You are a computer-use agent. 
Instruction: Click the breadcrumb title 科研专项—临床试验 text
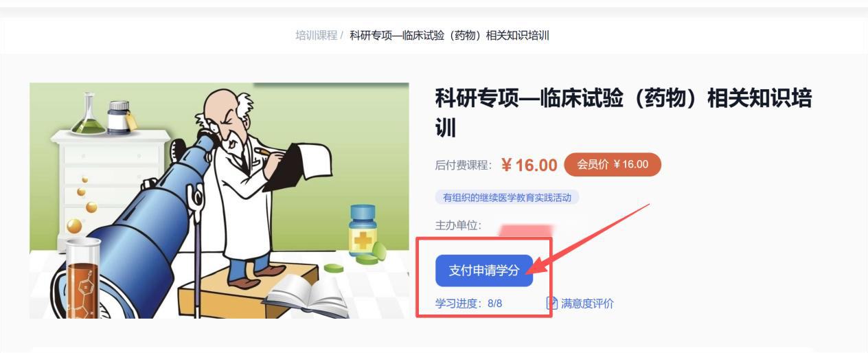[x=450, y=36]
